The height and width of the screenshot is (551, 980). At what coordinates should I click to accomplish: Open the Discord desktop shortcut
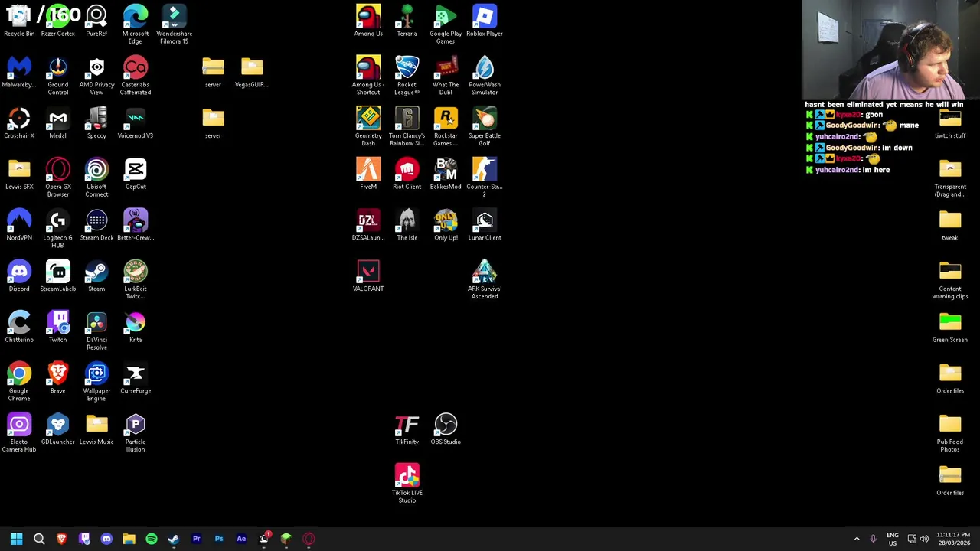[19, 276]
